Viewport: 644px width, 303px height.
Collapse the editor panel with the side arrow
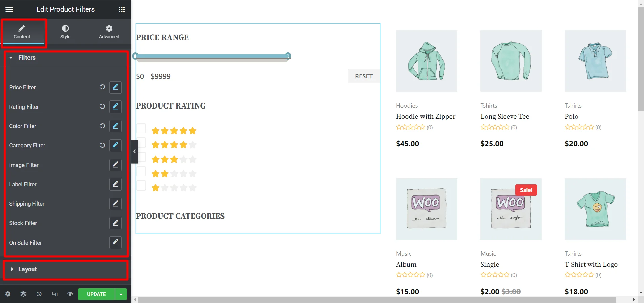pyautogui.click(x=135, y=151)
